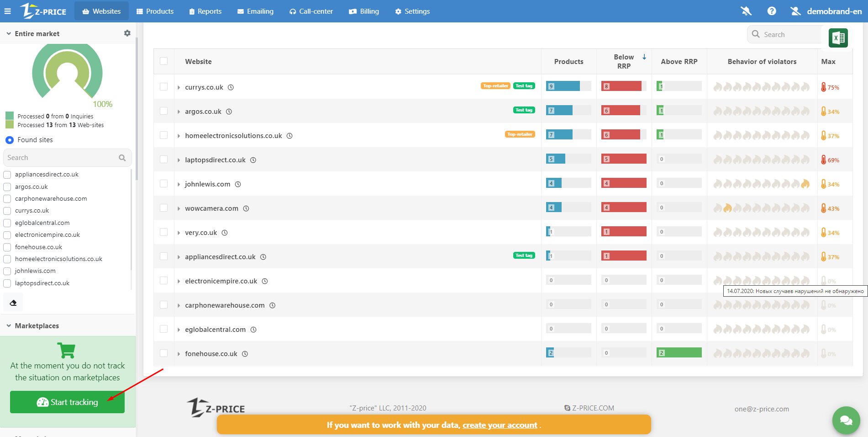This screenshot has width=868, height=437.
Task: Select the Found sites radio button
Action: [x=9, y=140]
